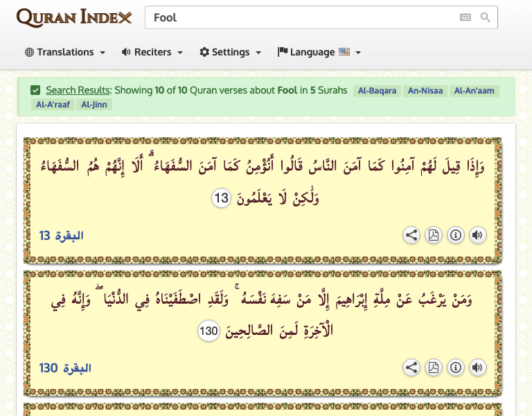Open PDF export for verse 13

click(433, 235)
